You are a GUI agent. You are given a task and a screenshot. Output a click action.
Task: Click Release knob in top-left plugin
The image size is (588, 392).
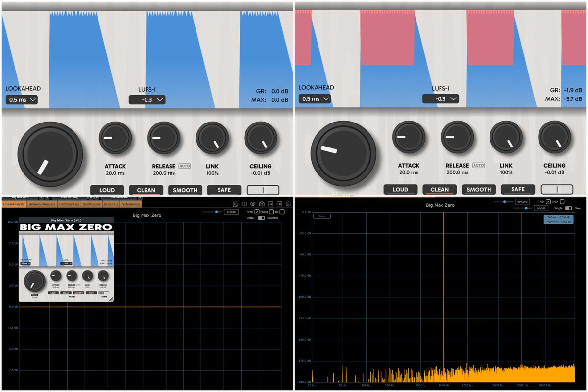point(164,138)
